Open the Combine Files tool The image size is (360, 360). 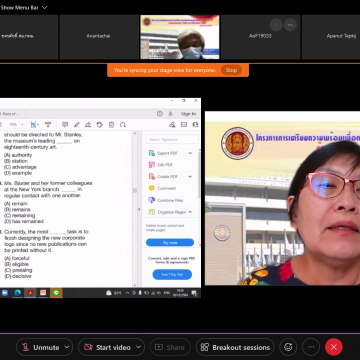[x=166, y=200]
